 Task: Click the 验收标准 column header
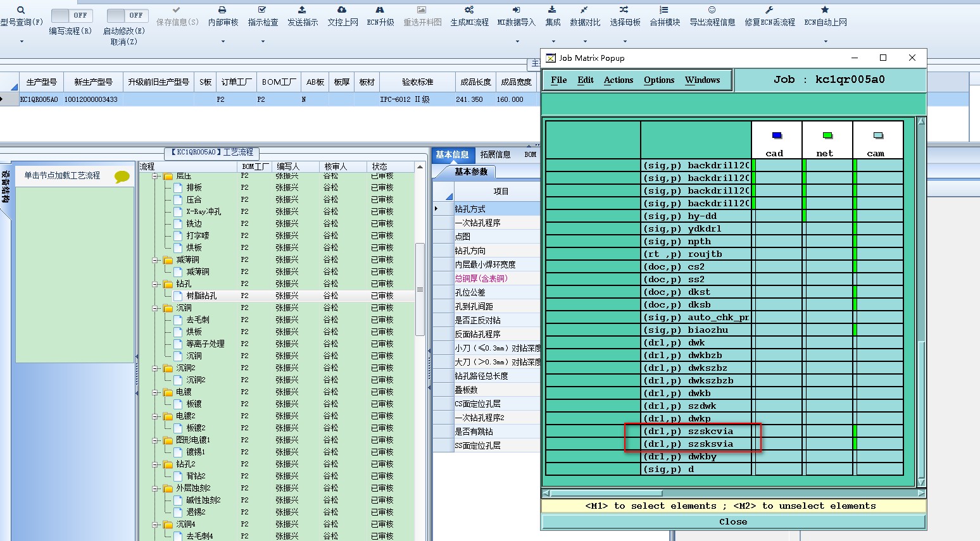coord(417,82)
